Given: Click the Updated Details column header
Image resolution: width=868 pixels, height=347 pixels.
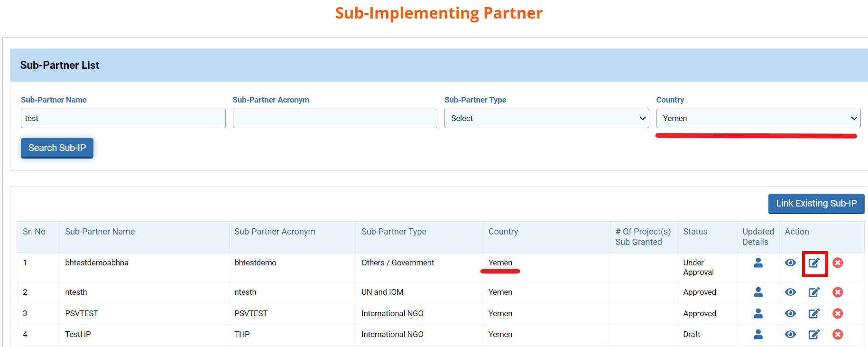Looking at the screenshot, I should pyautogui.click(x=758, y=237).
